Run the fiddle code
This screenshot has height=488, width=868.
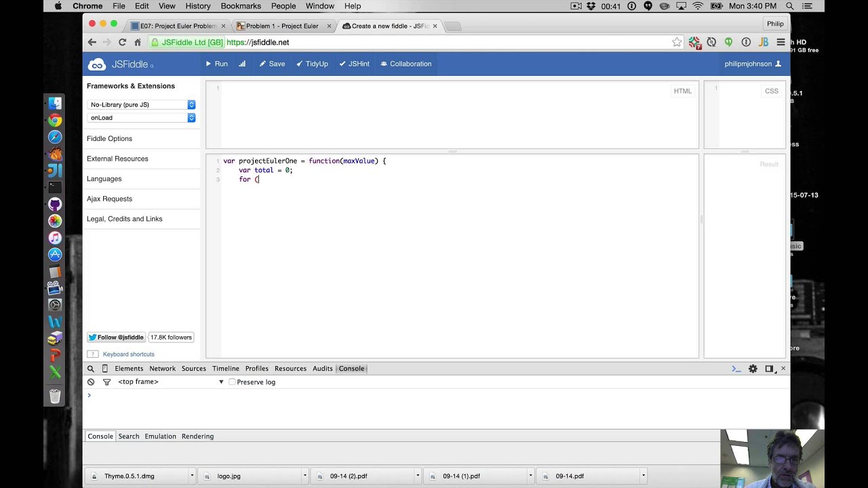[217, 64]
